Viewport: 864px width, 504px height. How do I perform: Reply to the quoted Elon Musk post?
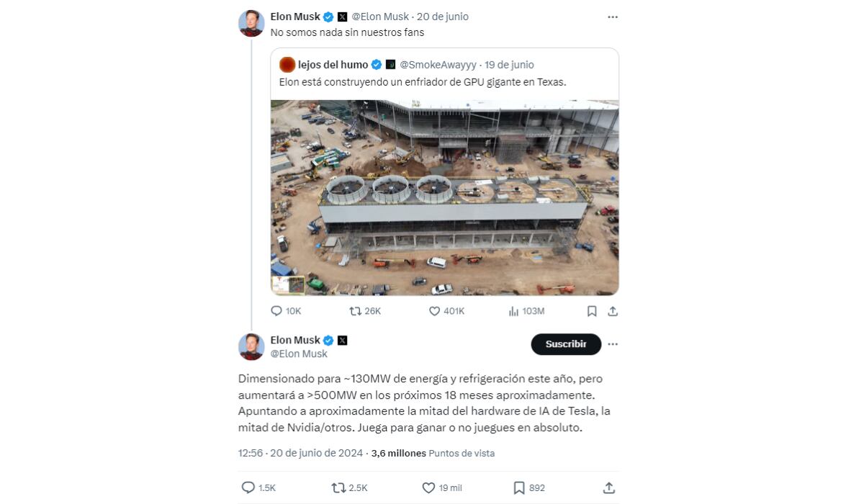click(276, 311)
